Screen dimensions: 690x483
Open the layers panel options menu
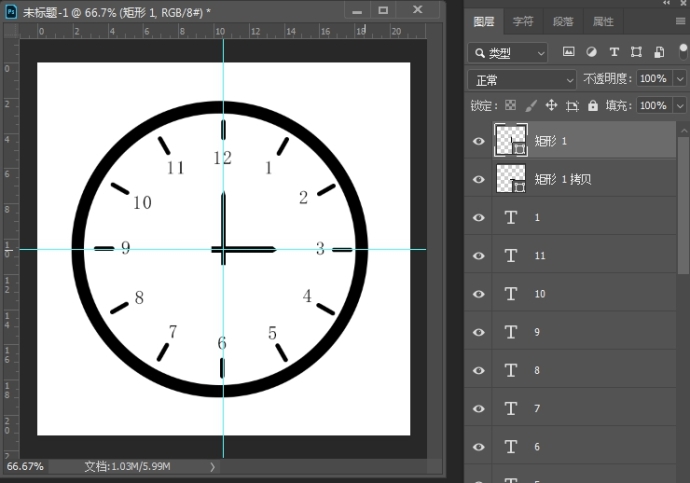680,20
